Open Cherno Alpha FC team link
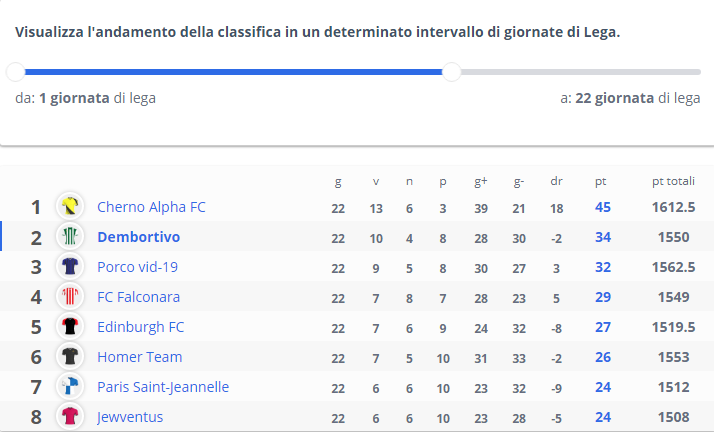This screenshot has width=714, height=432. (x=151, y=207)
